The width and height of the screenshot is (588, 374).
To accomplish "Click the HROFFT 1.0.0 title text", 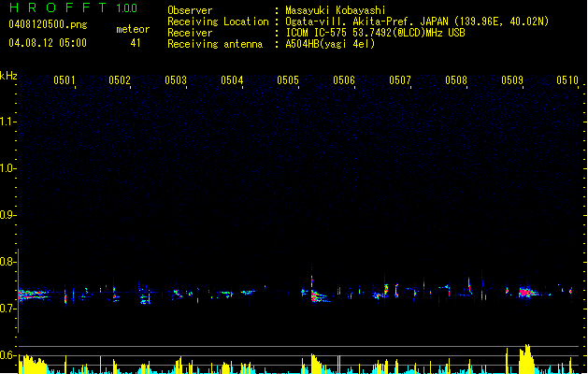I will pyautogui.click(x=74, y=7).
